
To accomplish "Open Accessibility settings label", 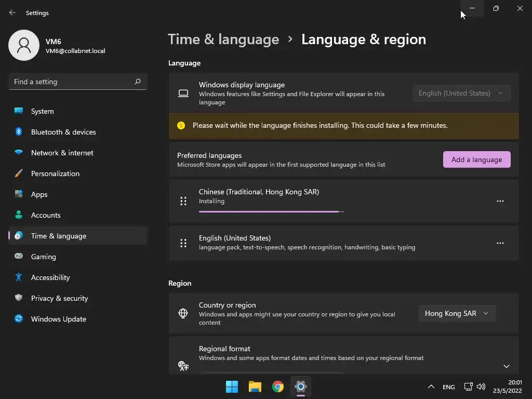I will 50,277.
